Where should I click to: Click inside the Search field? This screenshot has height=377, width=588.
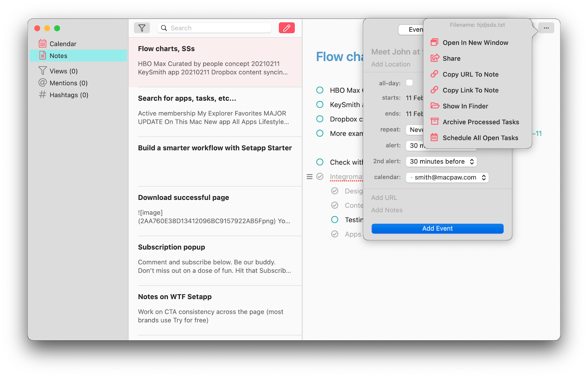pyautogui.click(x=214, y=28)
